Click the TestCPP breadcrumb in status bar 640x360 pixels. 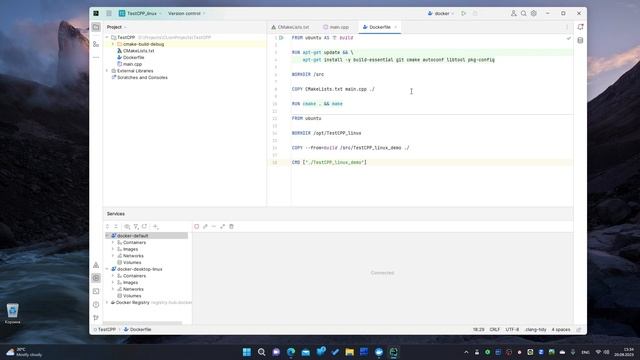point(105,329)
